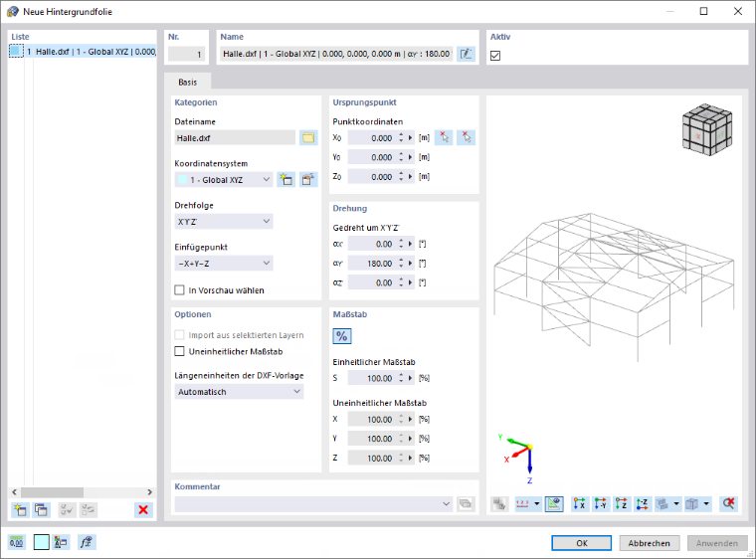
Task: Increment αX' angle with spinner
Action: [401, 241]
